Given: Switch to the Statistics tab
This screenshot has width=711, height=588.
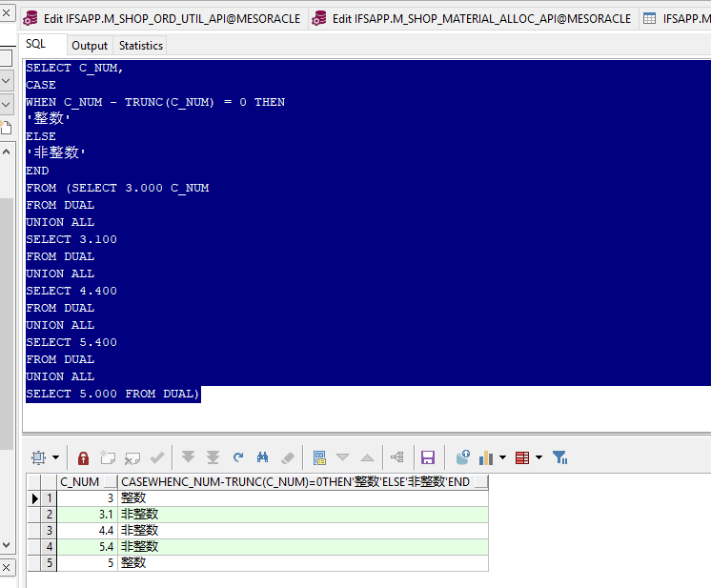Looking at the screenshot, I should click(x=140, y=46).
